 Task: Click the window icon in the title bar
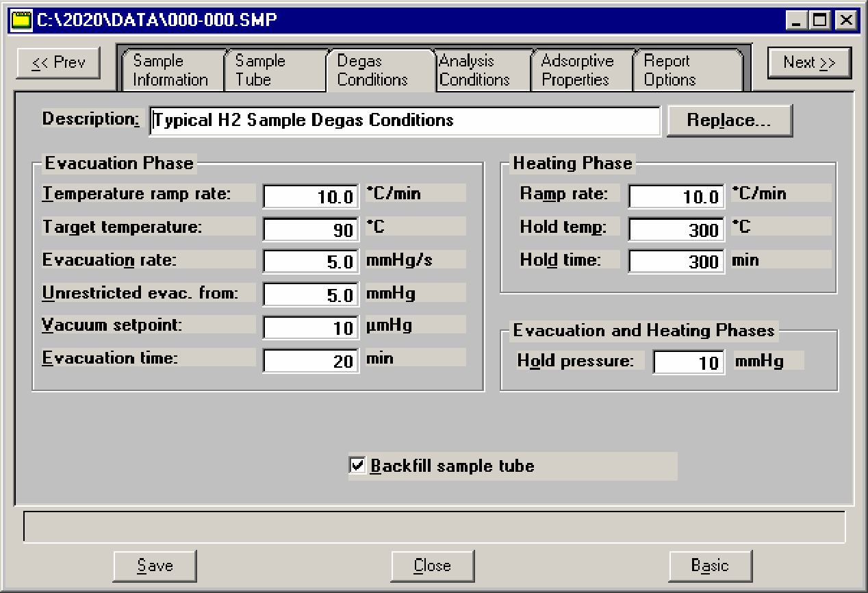(22, 20)
